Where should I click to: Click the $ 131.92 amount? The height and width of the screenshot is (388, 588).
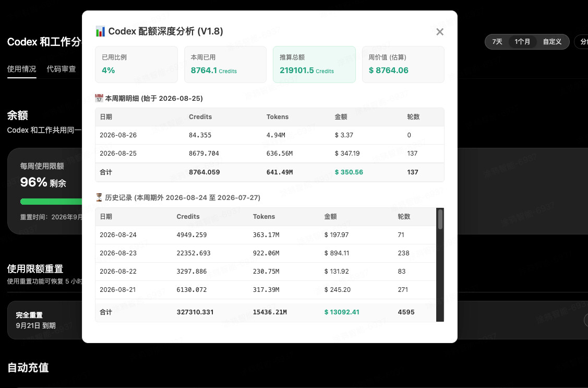pos(337,272)
